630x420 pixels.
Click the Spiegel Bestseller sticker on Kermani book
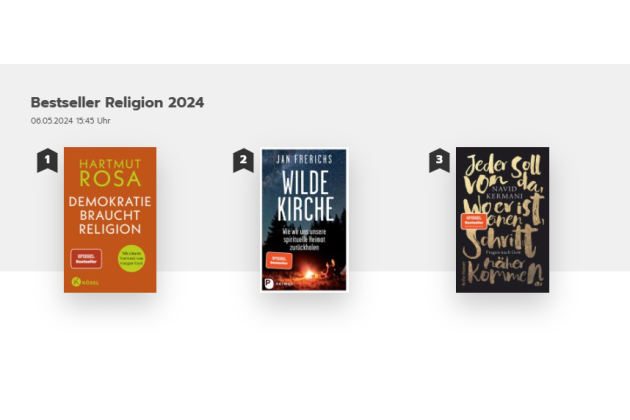[x=474, y=221]
